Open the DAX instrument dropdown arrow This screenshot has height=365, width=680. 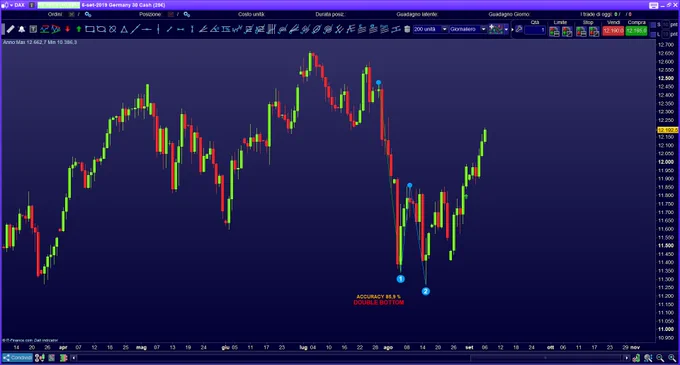pos(12,5)
